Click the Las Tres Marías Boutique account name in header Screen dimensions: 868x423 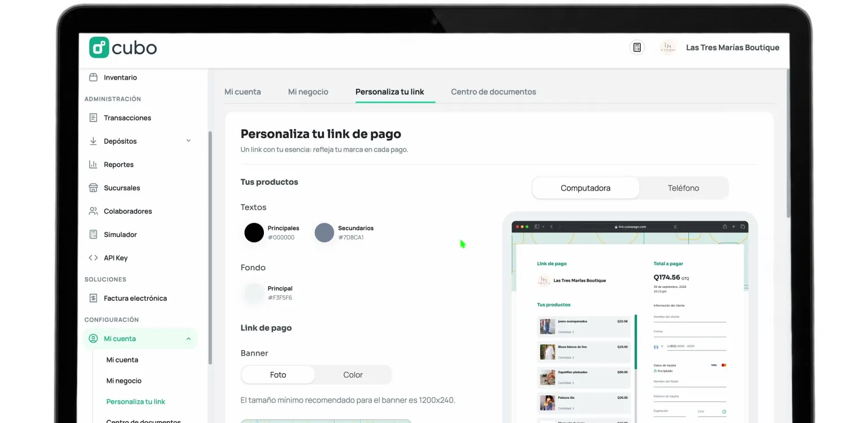733,48
